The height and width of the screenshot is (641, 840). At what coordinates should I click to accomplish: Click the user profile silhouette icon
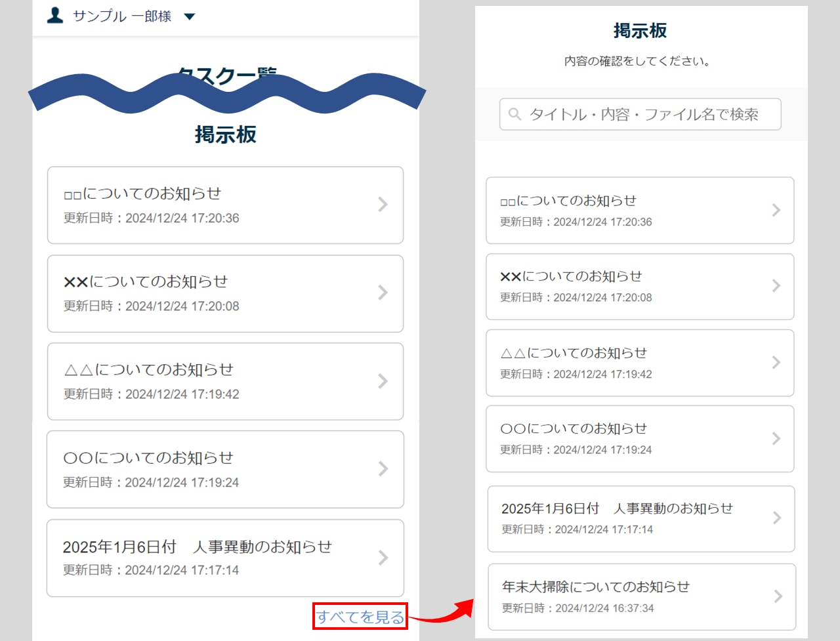(x=55, y=15)
